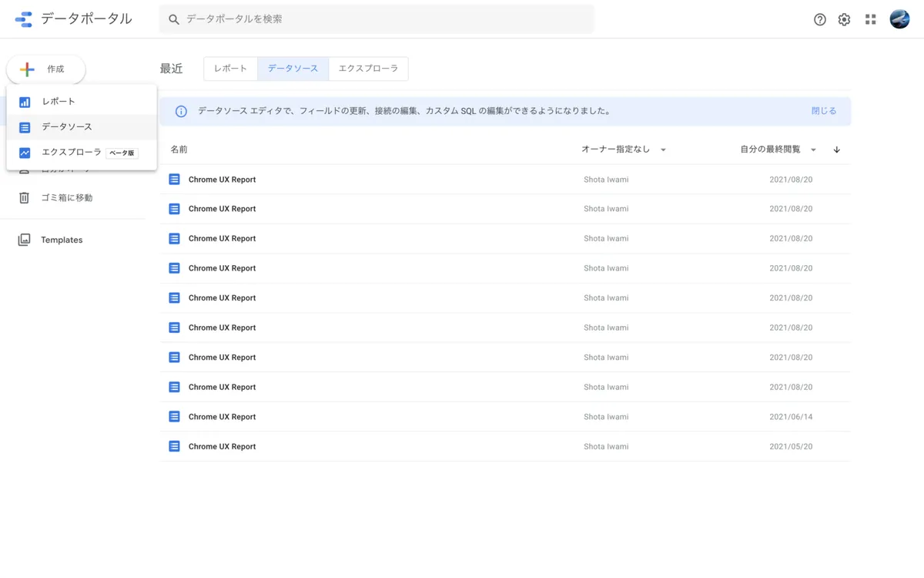This screenshot has height=578, width=924.
Task: Click the info icon in the banner
Action: point(181,111)
